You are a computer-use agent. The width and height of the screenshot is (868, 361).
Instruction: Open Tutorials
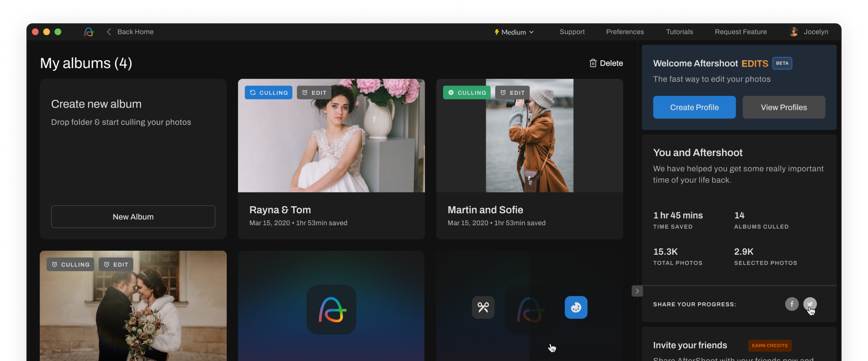[x=679, y=32]
